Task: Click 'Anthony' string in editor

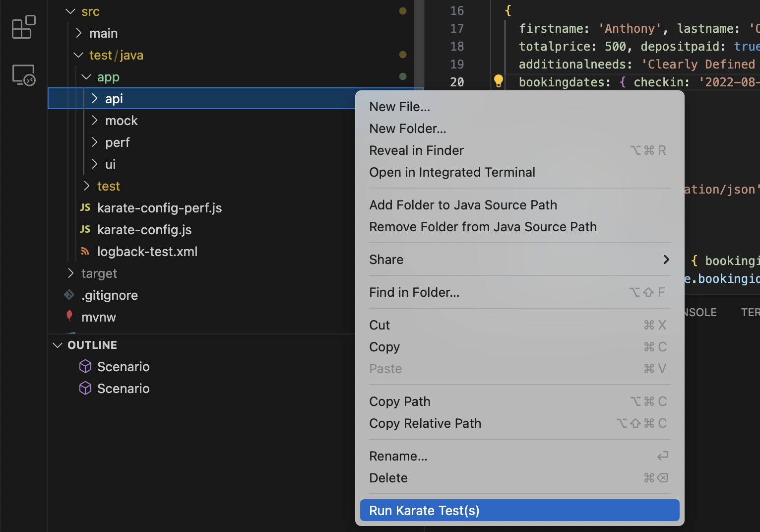Action: point(630,28)
